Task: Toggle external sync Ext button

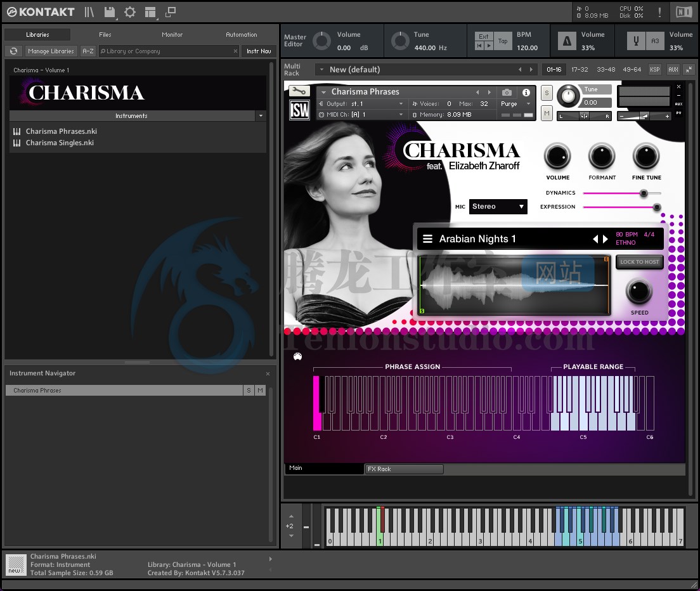Action: pos(484,36)
